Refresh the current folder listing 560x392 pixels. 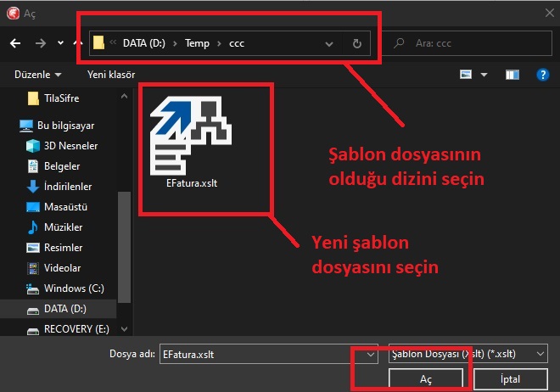(357, 42)
